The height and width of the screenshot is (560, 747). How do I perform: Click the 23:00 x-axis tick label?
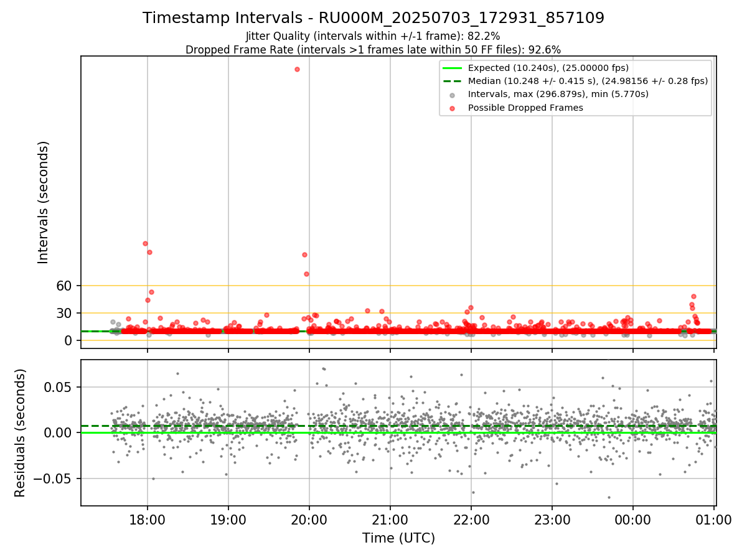click(x=552, y=520)
